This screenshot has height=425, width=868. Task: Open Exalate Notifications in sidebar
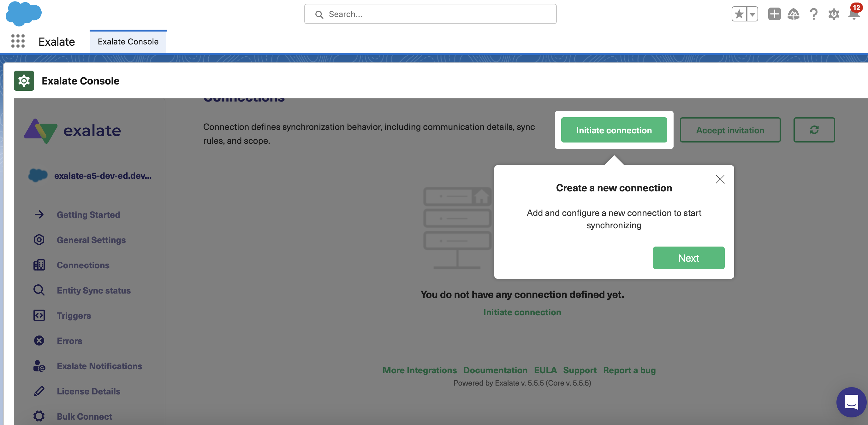point(99,366)
